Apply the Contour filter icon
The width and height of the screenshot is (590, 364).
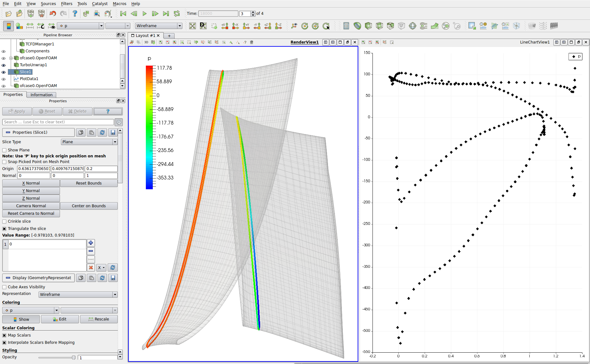[357, 26]
